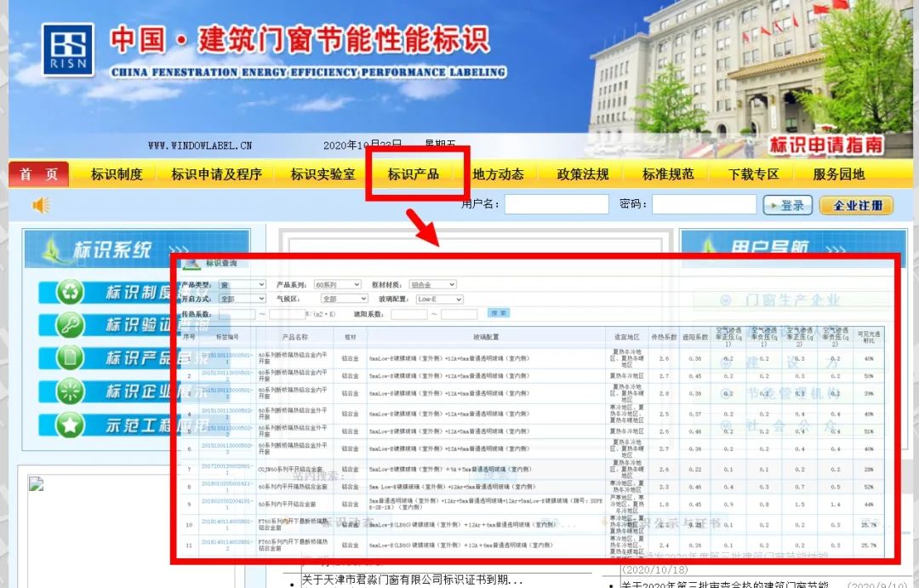Click the 企业注册 registration button
Image resolution: width=919 pixels, height=588 pixels.
click(856, 204)
